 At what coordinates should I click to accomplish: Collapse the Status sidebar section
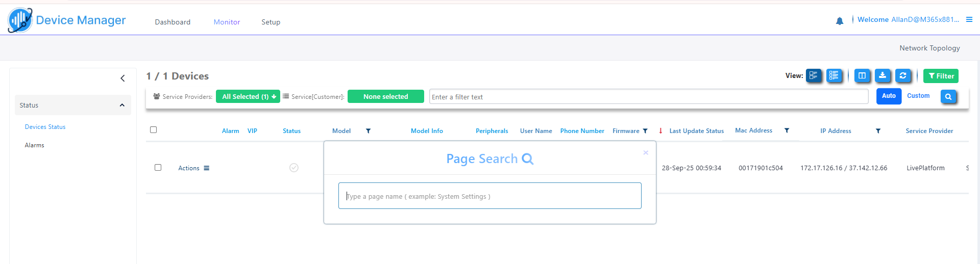122,105
